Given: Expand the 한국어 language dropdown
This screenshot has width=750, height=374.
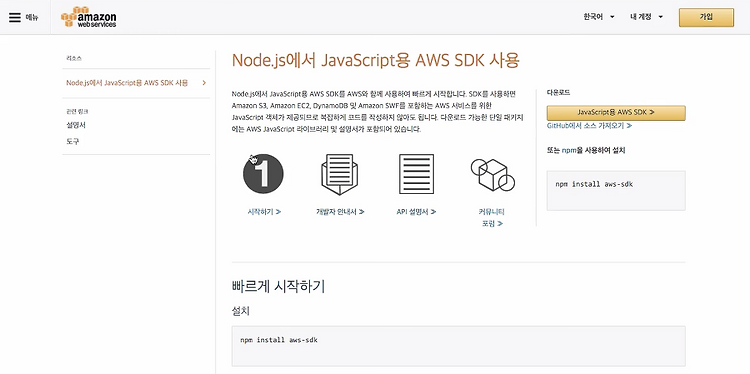Looking at the screenshot, I should pos(599,17).
